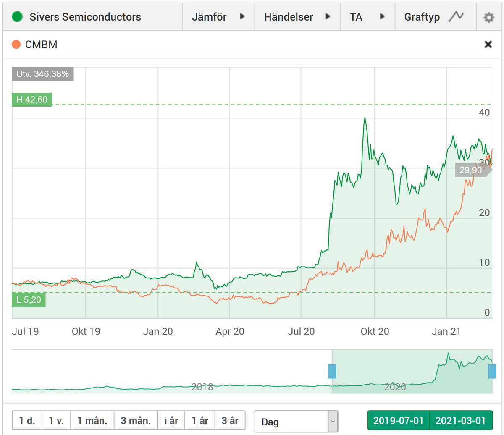Click the Apr 20 axis label

[230, 331]
